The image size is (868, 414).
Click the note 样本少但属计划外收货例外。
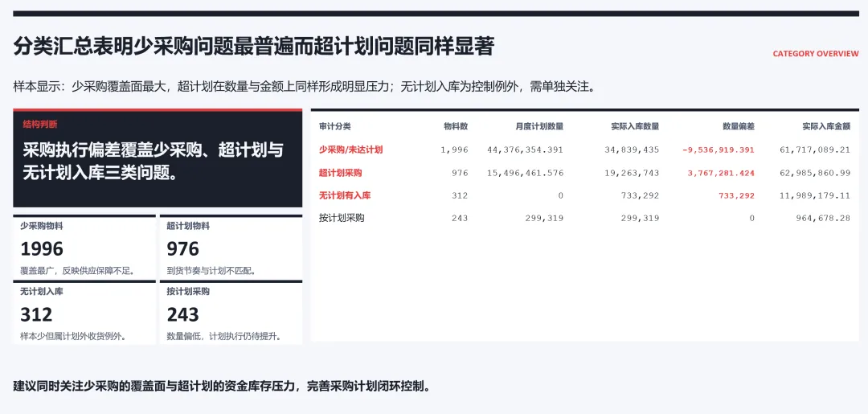click(x=74, y=337)
